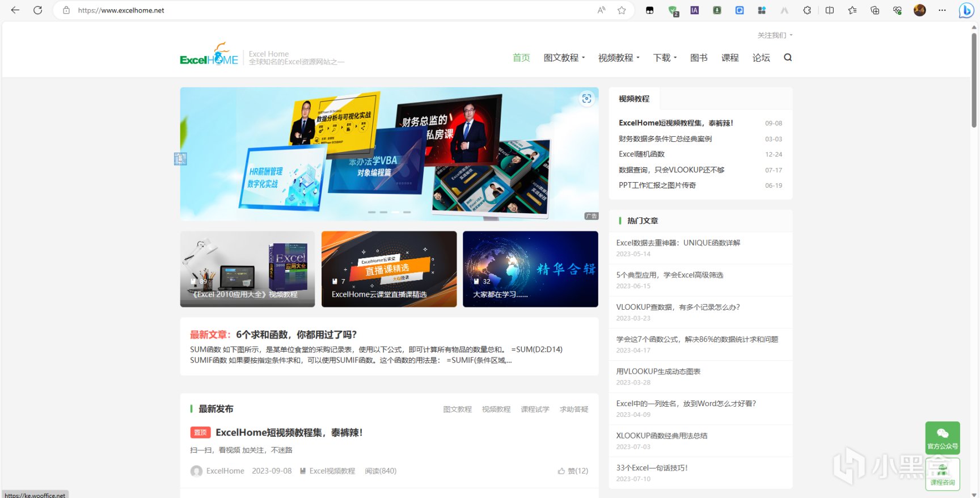
Task: Open the browser profile avatar
Action: coord(920,10)
